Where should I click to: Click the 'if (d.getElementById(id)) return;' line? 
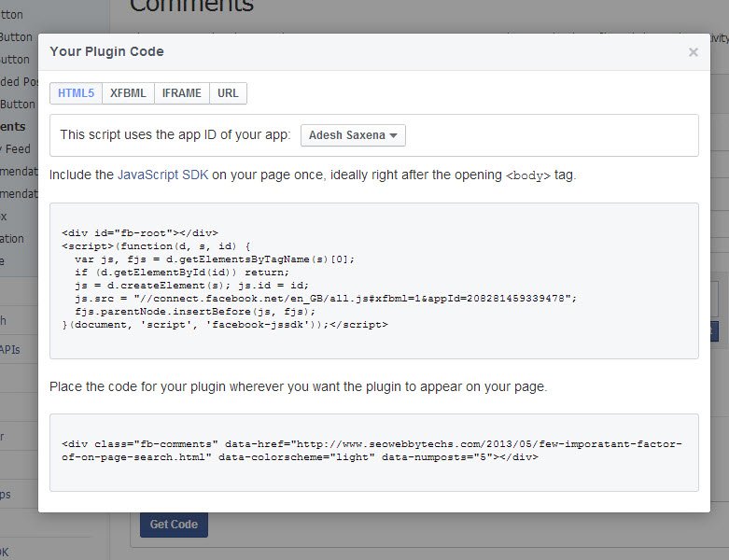[182, 273]
